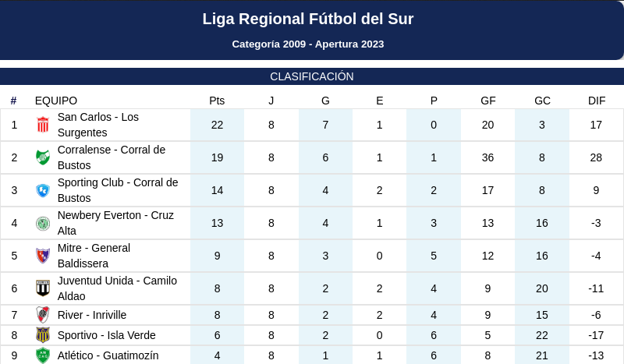
Task: Open Corralense - Corral de Bustos team
Action: (x=112, y=157)
